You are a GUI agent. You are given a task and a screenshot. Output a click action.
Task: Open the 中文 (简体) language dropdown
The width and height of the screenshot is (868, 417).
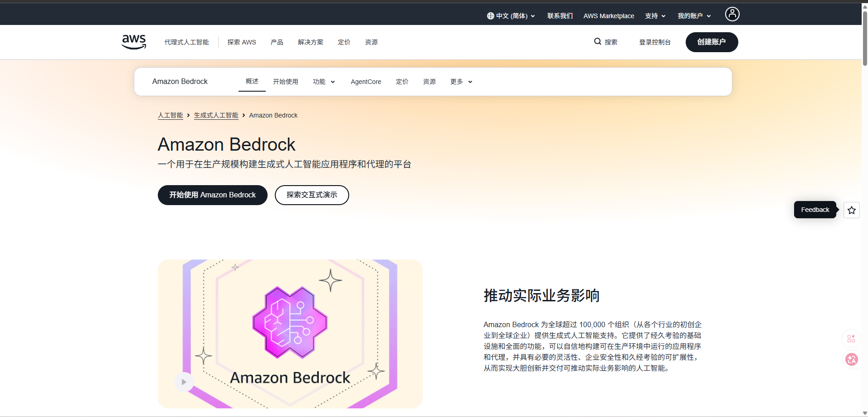point(511,16)
